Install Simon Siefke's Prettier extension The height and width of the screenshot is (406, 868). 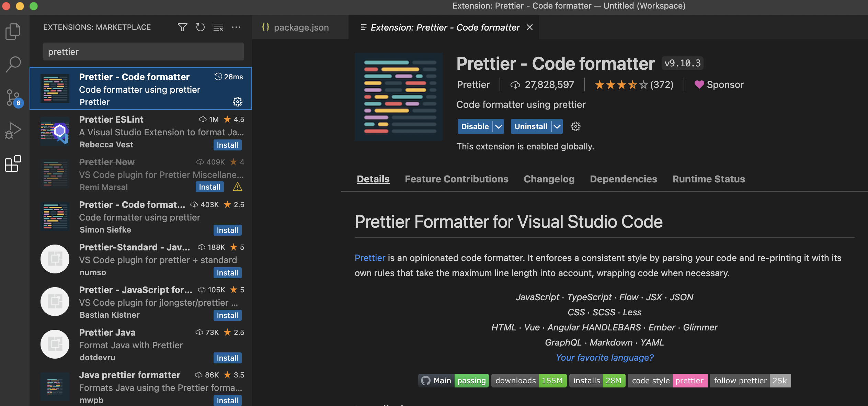click(x=228, y=230)
